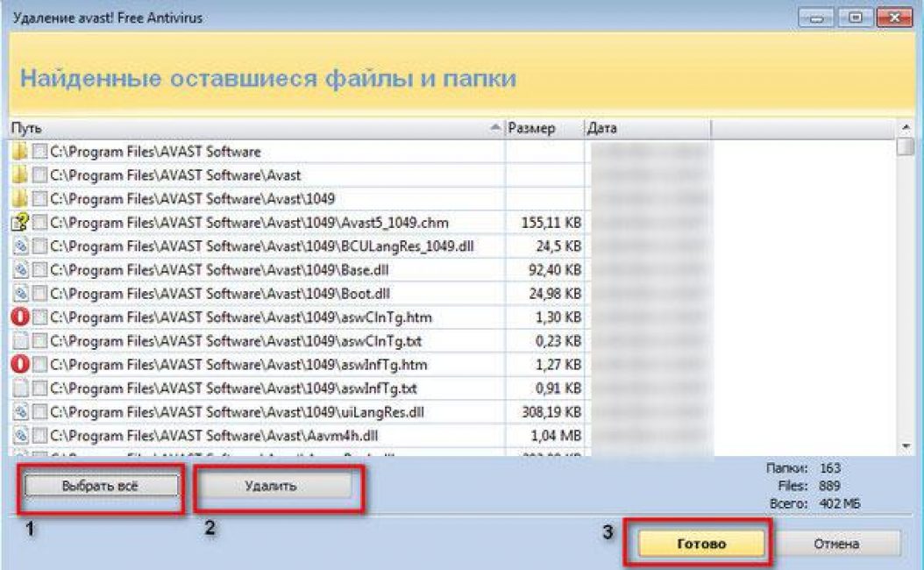Screen dimensions: 924x570
Task: Select the Boot.dll file path
Action: [x=220, y=294]
